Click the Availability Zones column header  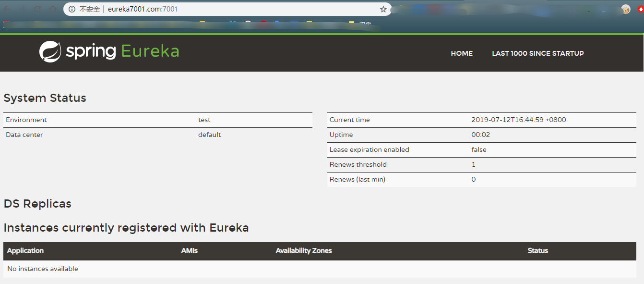(x=304, y=250)
